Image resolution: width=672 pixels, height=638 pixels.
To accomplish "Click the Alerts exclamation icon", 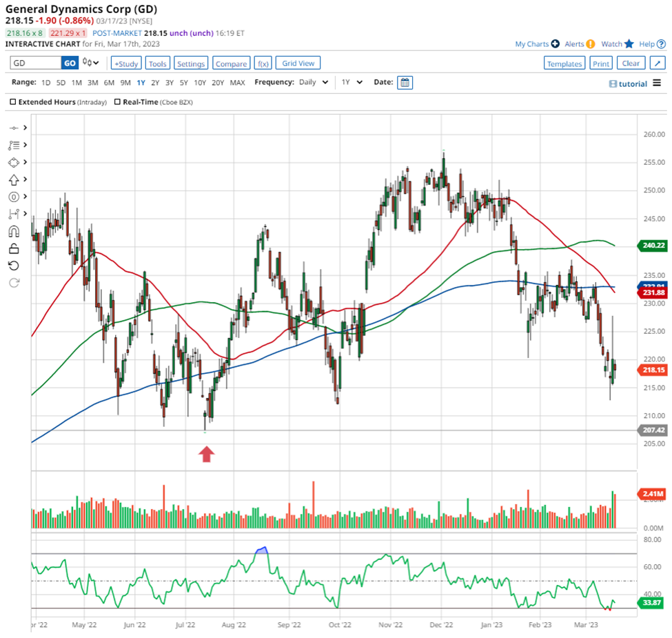I will point(591,43).
